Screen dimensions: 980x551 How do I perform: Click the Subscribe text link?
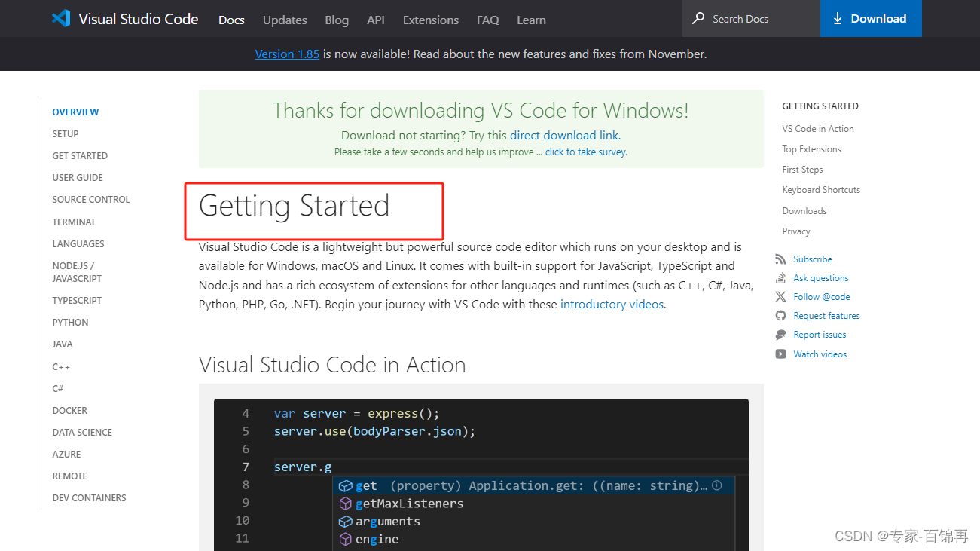pyautogui.click(x=813, y=259)
